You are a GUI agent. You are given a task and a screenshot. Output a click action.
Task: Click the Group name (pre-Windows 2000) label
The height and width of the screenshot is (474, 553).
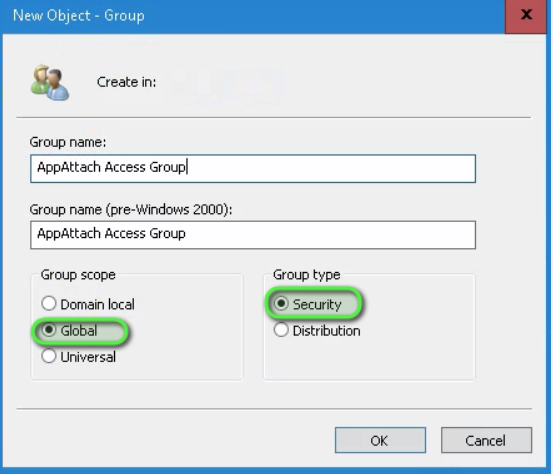point(131,209)
